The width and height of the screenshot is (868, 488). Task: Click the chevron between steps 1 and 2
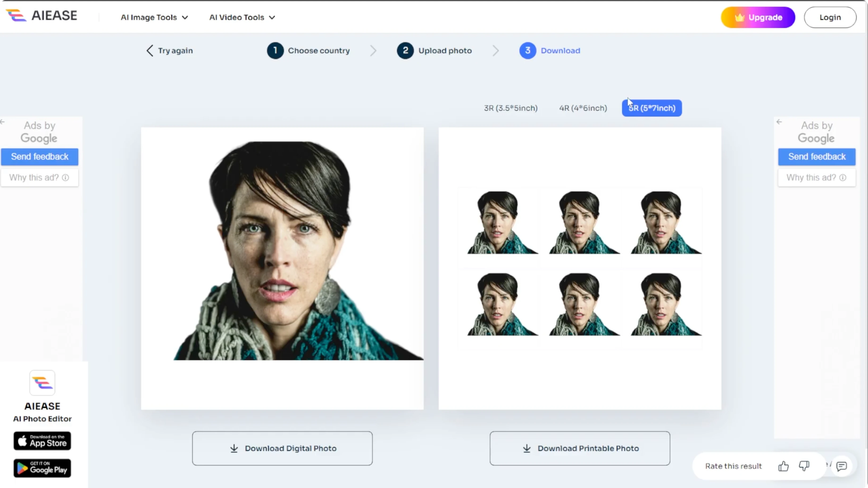pos(373,50)
